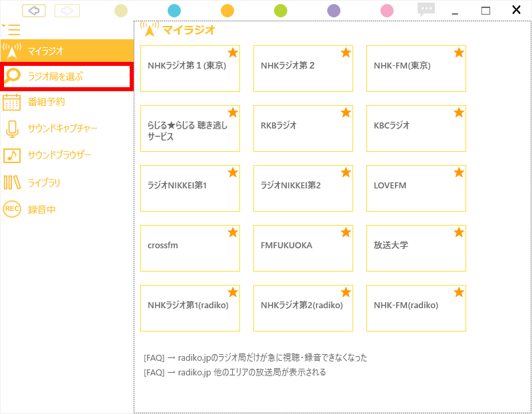Click the microphone sound capture icon
This screenshot has height=414, width=532.
tap(12, 129)
